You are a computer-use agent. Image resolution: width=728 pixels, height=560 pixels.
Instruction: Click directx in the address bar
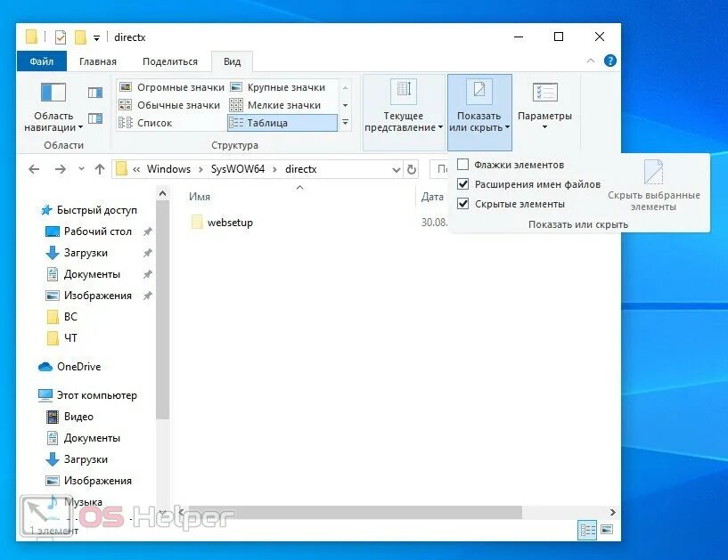(301, 169)
